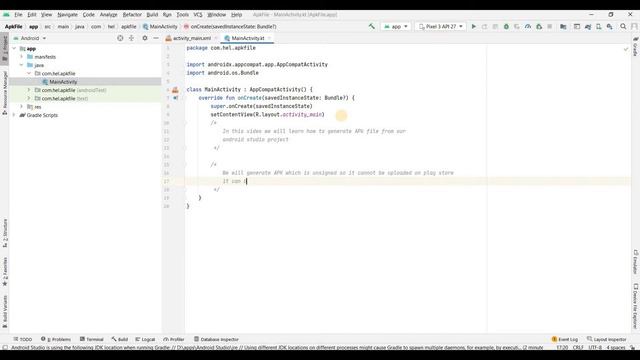Open Device File Explorer sidebar

click(x=636, y=306)
